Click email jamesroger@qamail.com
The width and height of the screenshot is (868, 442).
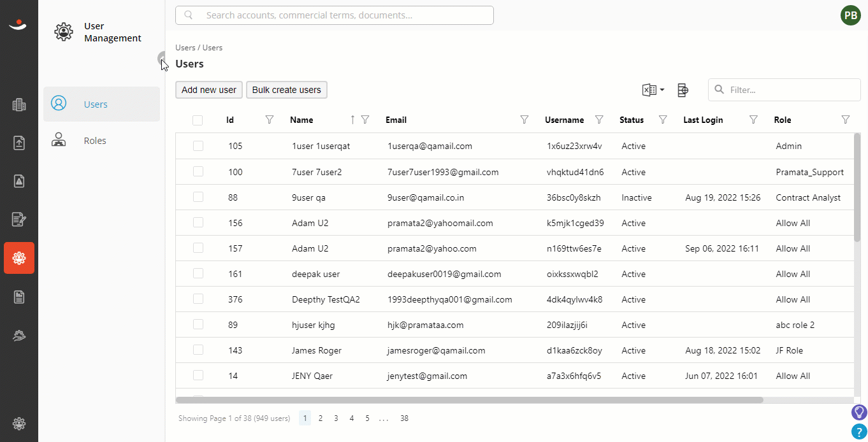click(437, 350)
